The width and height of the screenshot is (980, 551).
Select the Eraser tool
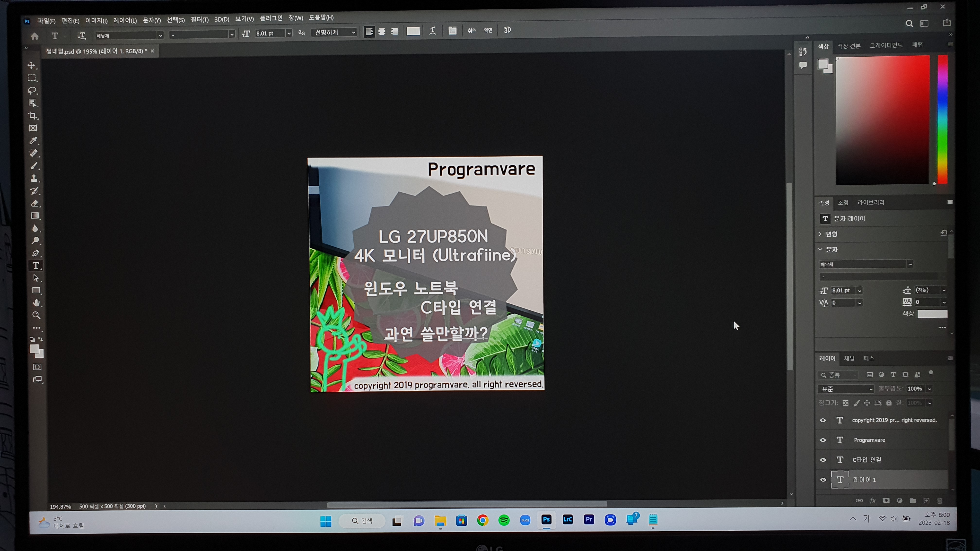click(x=35, y=203)
